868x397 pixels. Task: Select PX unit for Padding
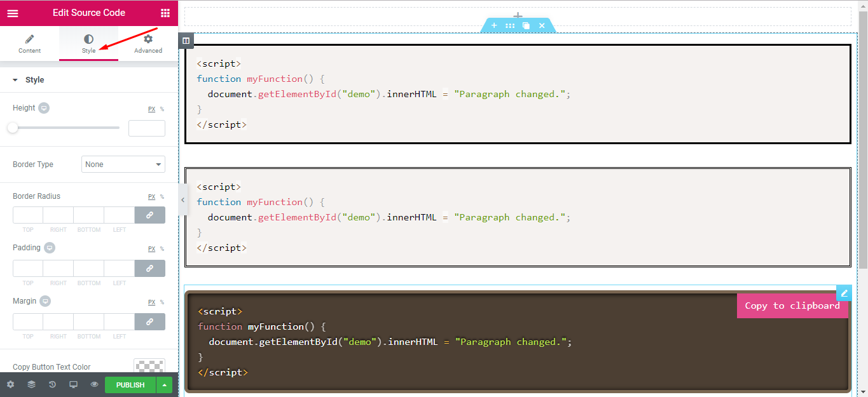point(151,249)
